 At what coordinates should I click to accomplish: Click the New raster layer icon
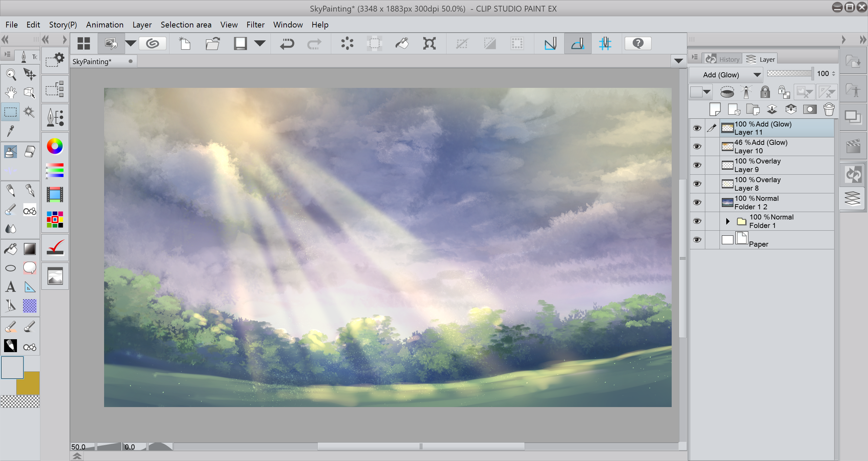[715, 109]
